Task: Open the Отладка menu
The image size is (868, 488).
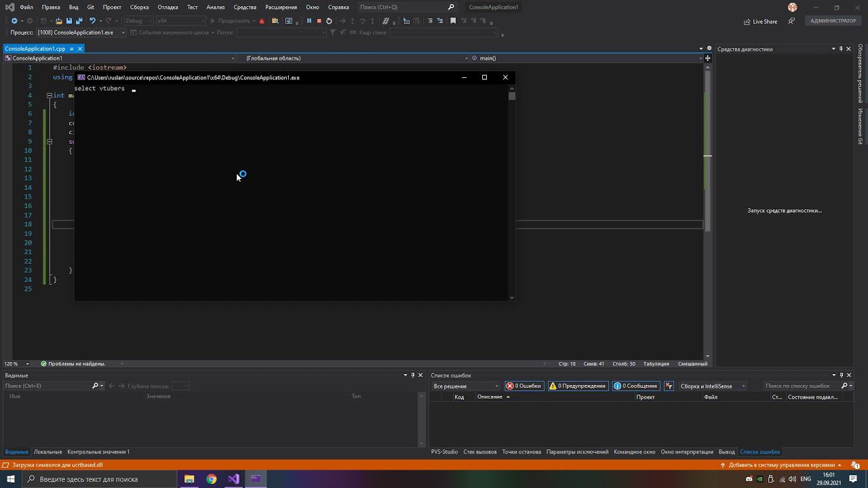Action: [167, 7]
